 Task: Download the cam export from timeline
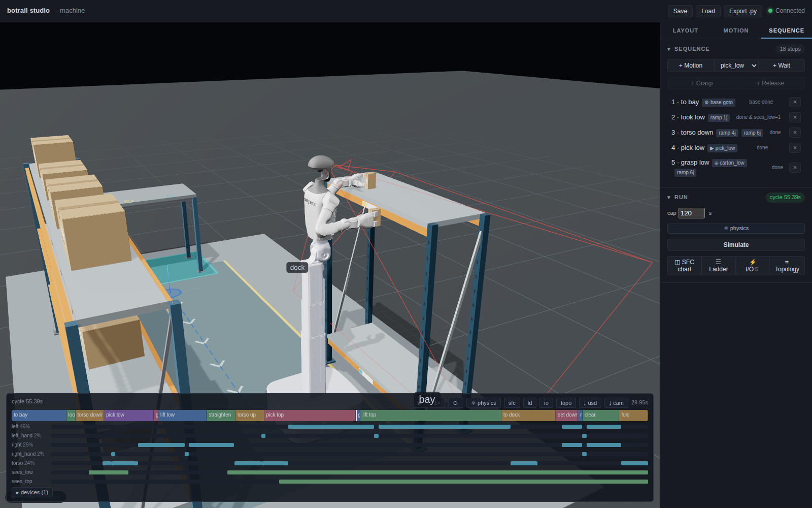click(616, 403)
